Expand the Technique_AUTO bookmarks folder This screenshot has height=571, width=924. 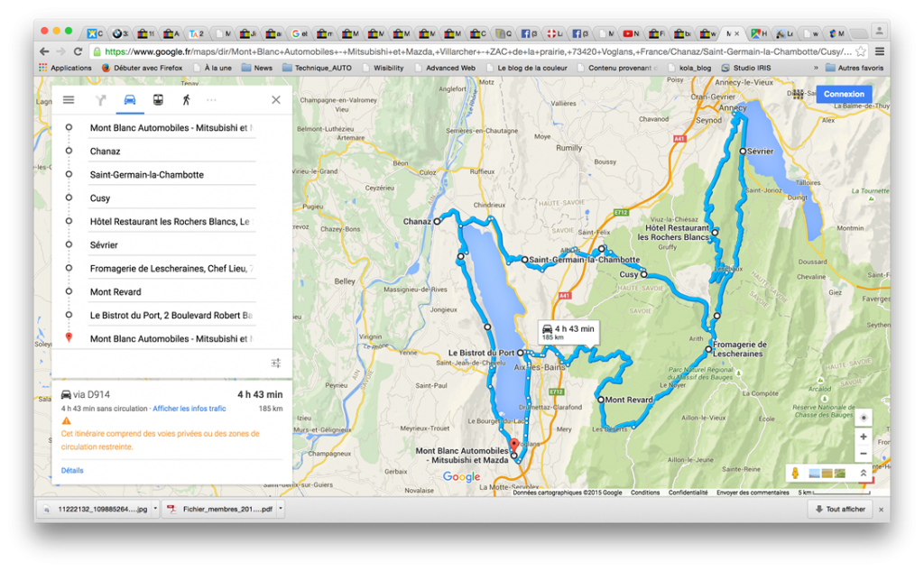tap(317, 68)
